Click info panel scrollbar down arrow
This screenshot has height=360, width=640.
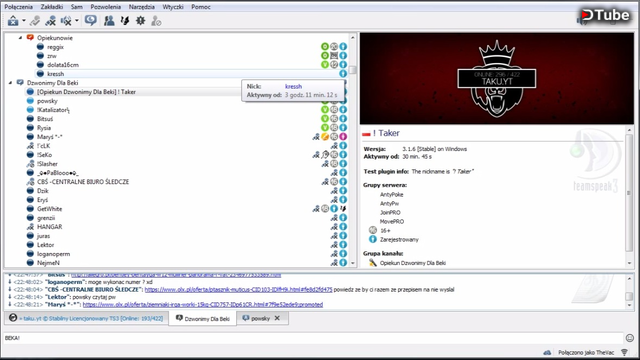click(629, 263)
